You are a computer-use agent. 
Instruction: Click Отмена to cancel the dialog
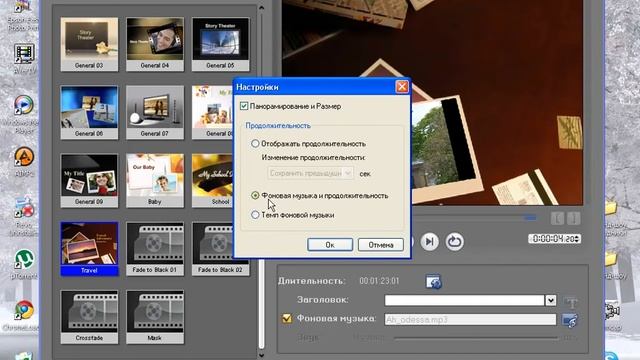[x=381, y=245]
